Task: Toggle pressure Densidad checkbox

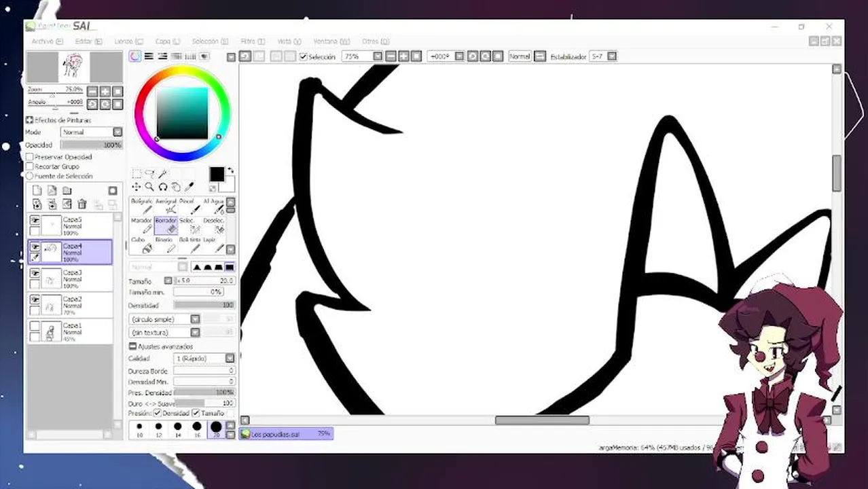Action: tap(158, 413)
